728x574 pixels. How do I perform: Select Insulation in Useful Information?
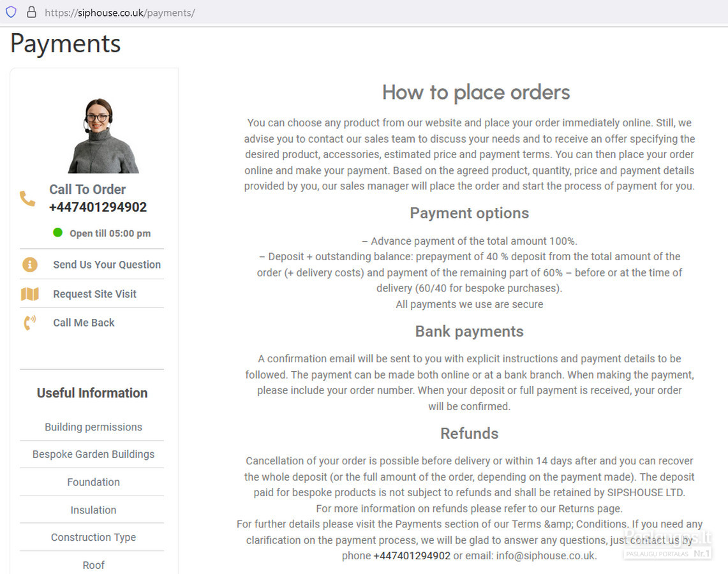(x=93, y=510)
